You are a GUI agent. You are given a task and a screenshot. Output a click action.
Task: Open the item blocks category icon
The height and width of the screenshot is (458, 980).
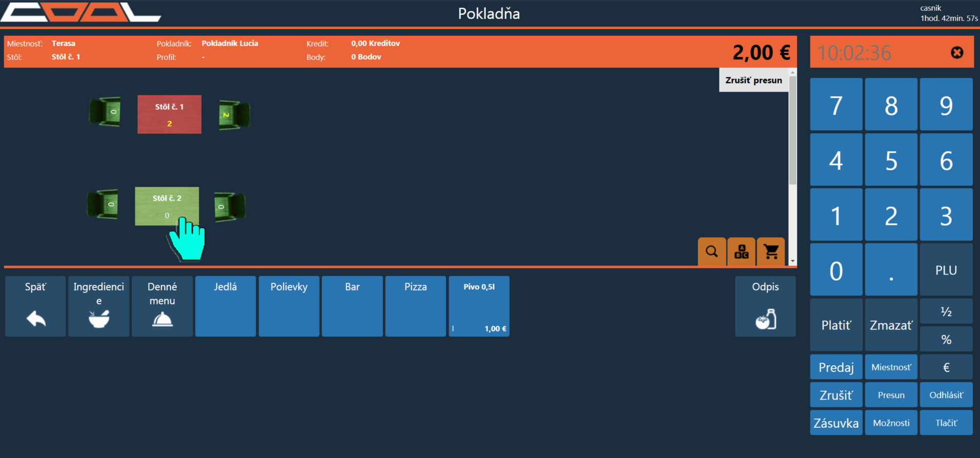741,252
